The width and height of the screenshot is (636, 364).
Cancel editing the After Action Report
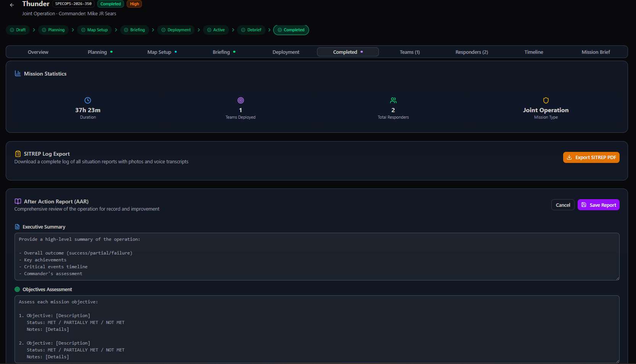tap(563, 205)
